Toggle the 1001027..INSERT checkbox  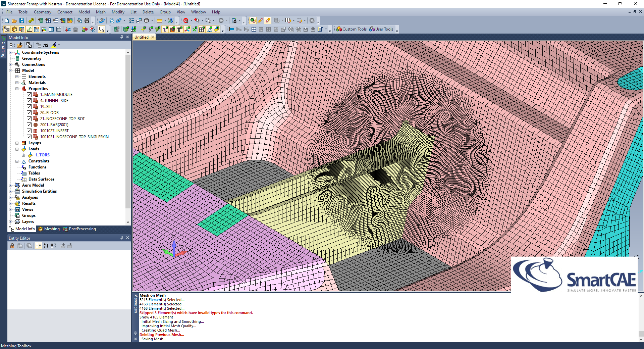click(x=29, y=131)
